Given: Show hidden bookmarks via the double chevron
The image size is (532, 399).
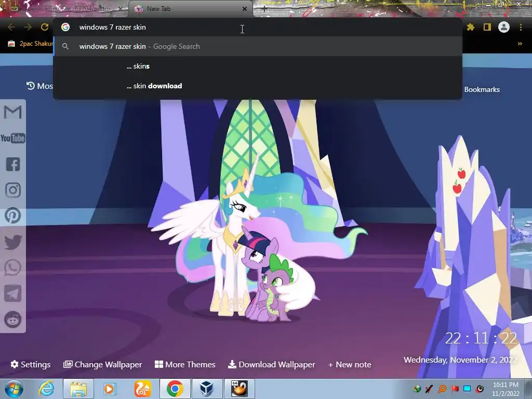Looking at the screenshot, I should point(520,44).
